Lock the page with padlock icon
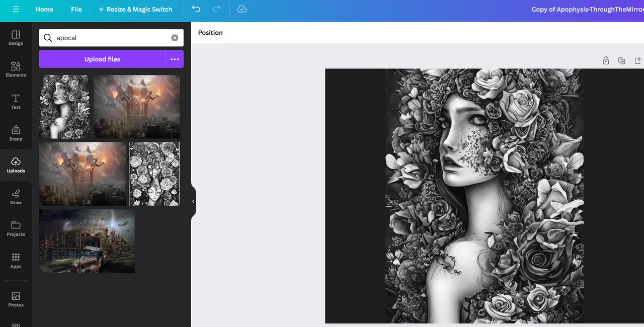 point(606,60)
